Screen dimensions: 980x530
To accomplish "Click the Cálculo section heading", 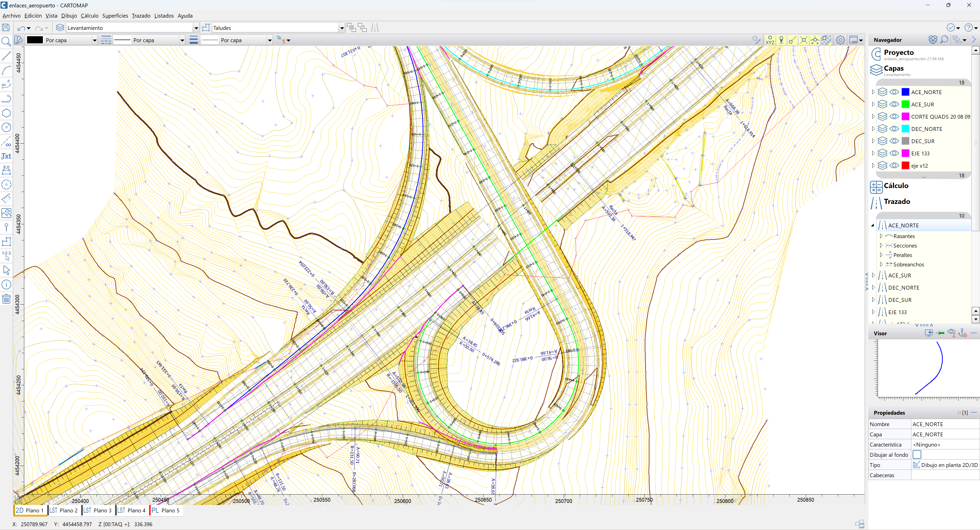I will pos(896,186).
